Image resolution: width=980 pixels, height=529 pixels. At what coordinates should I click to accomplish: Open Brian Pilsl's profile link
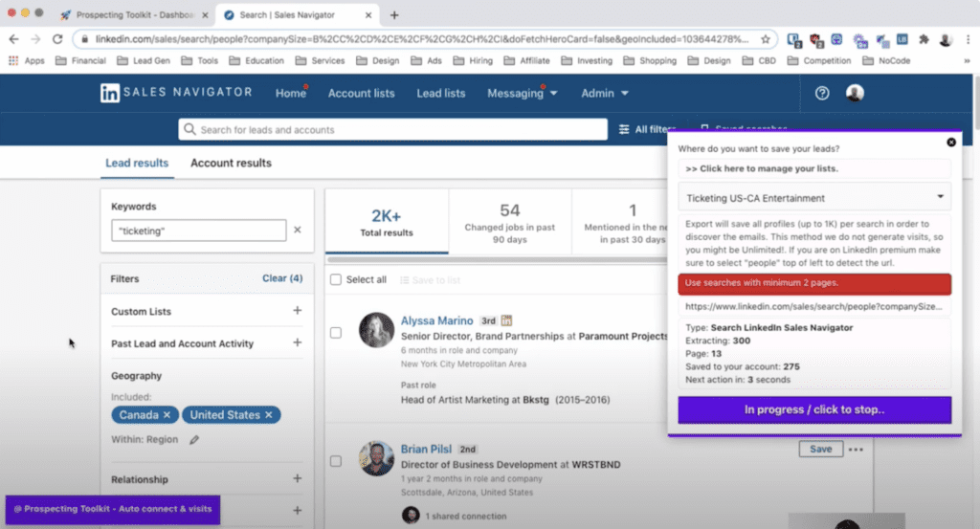coord(426,449)
